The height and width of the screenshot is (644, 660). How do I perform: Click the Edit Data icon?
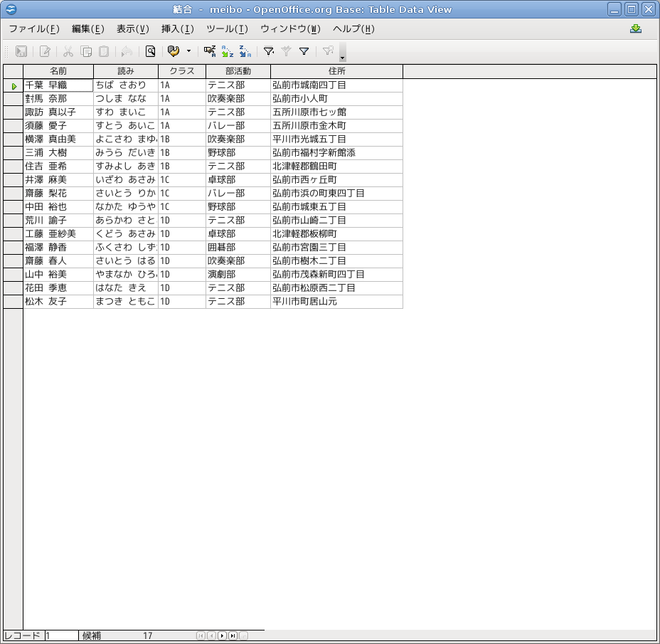[45, 51]
